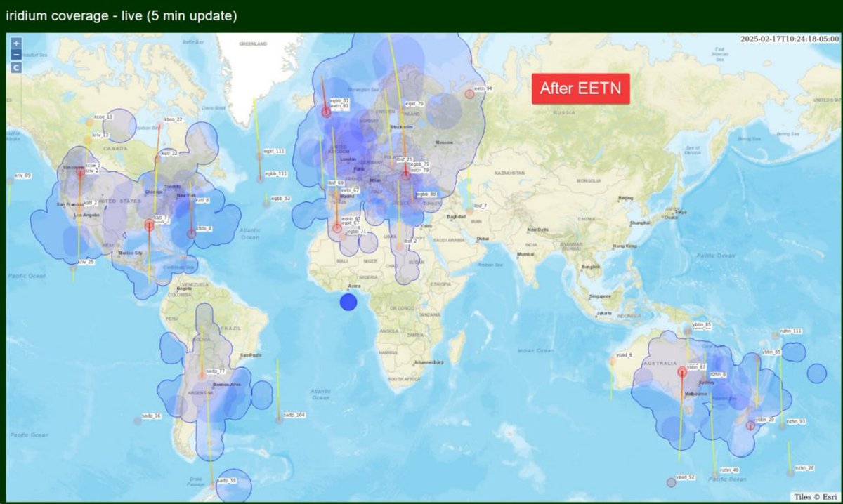This screenshot has height=504, width=843.
Task: Click the ibsf_69 label
Action: (x=335, y=183)
